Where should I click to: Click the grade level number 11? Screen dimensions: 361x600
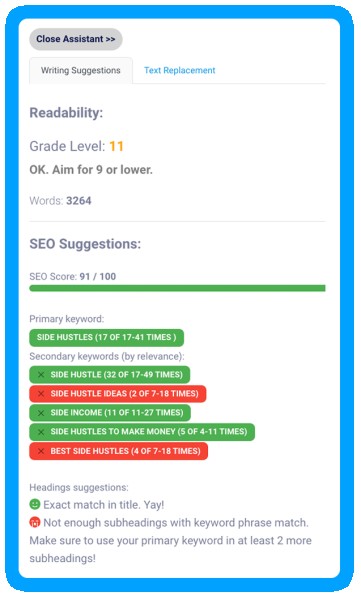coord(116,146)
